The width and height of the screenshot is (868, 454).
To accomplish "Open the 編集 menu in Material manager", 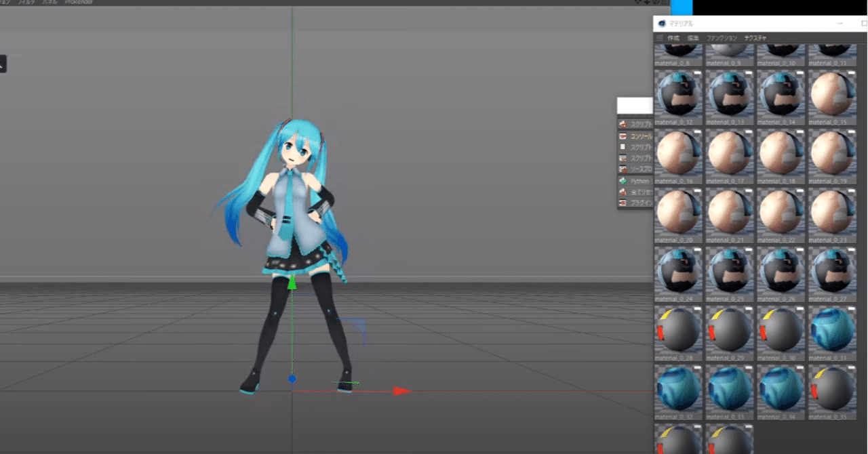I will (x=693, y=39).
